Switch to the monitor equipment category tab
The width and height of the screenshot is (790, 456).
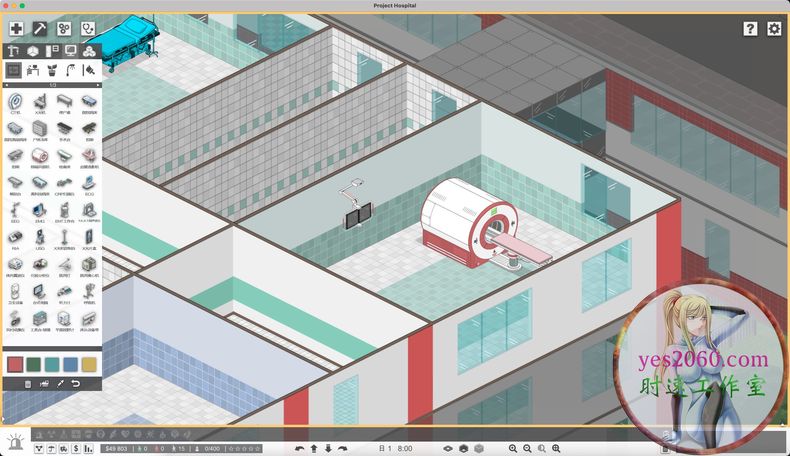click(70, 50)
